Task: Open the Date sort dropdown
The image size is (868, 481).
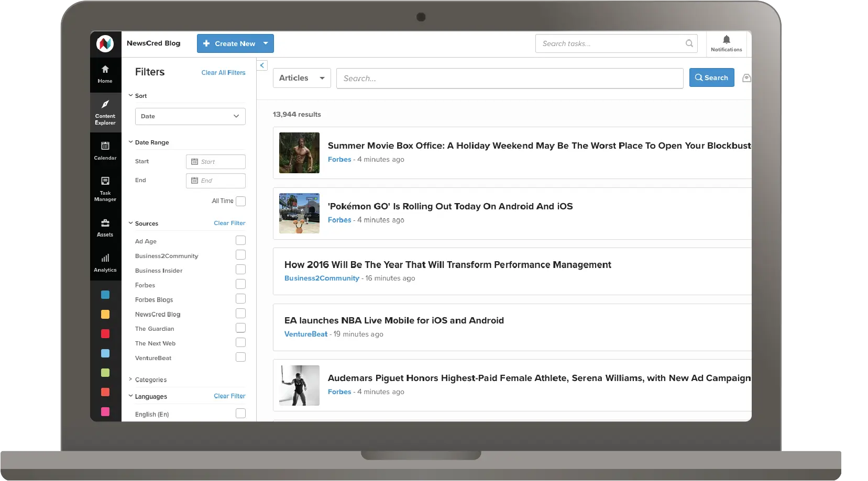Action: [190, 116]
